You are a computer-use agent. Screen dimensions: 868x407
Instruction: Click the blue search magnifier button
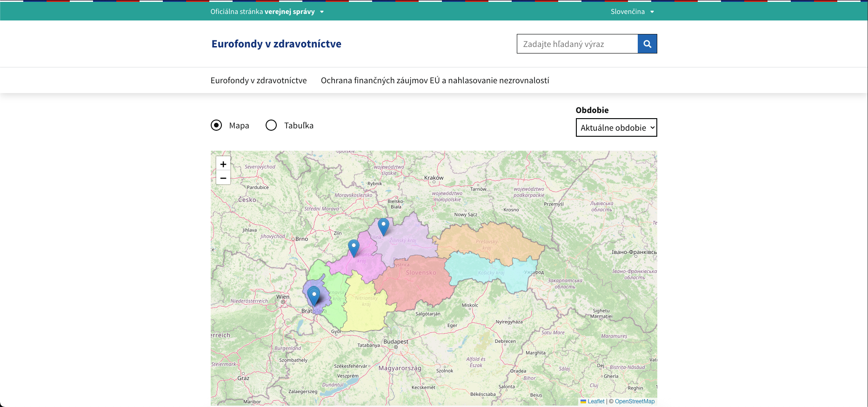click(647, 44)
